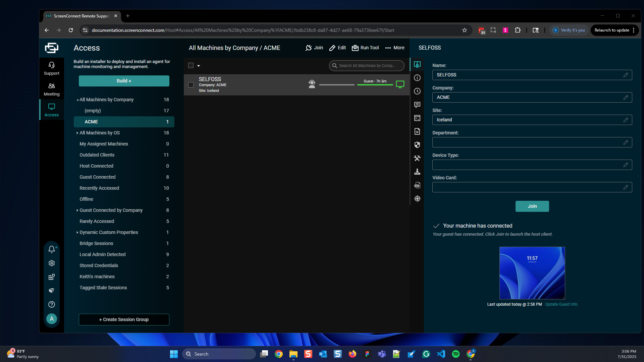Check the SELFOSS session checkbox
The image size is (644, 362).
tap(191, 85)
